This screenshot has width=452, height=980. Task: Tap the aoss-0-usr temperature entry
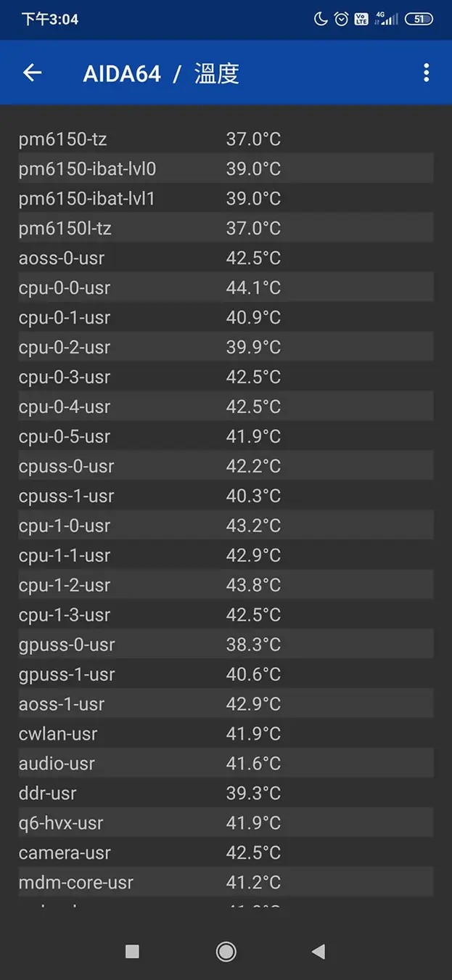(x=225, y=258)
